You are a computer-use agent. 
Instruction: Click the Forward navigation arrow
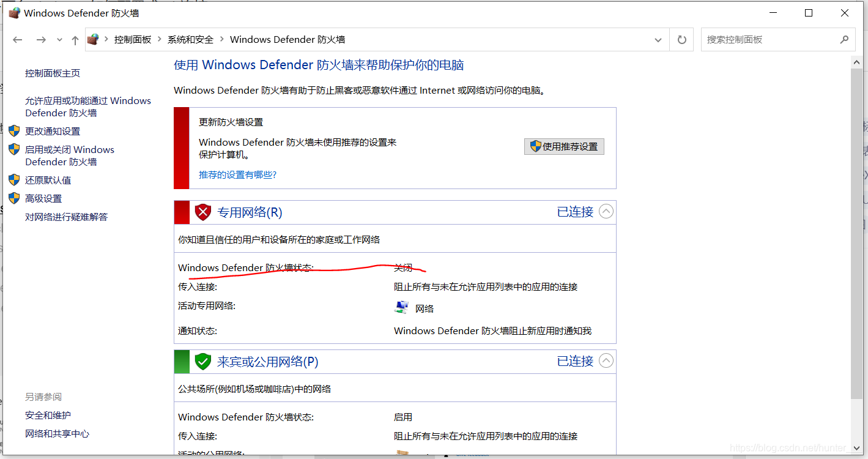pos(41,40)
